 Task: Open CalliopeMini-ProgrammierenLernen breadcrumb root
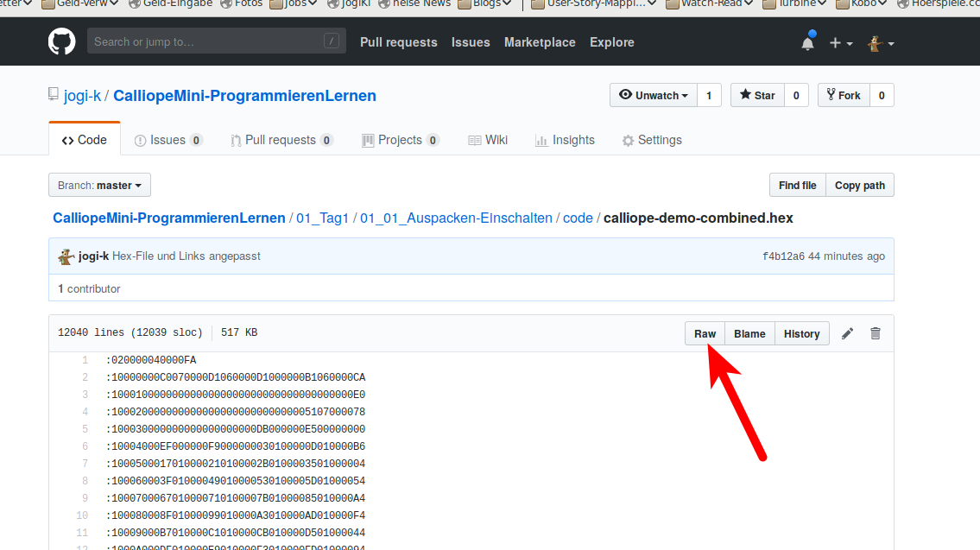tap(168, 218)
